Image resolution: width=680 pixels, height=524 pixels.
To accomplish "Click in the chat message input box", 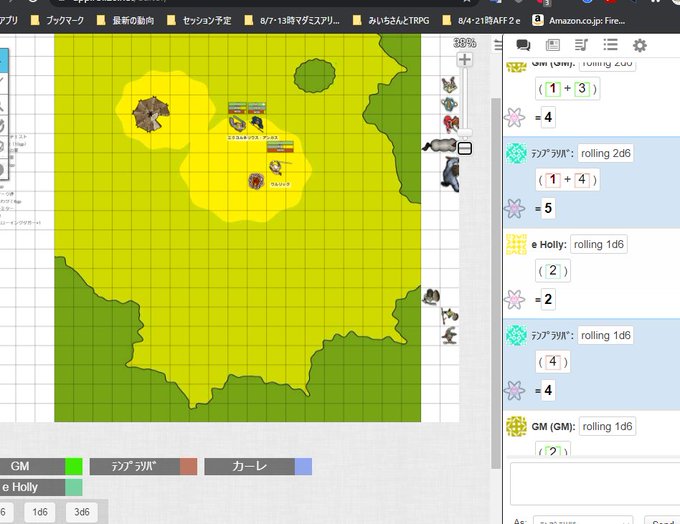I will pyautogui.click(x=595, y=484).
